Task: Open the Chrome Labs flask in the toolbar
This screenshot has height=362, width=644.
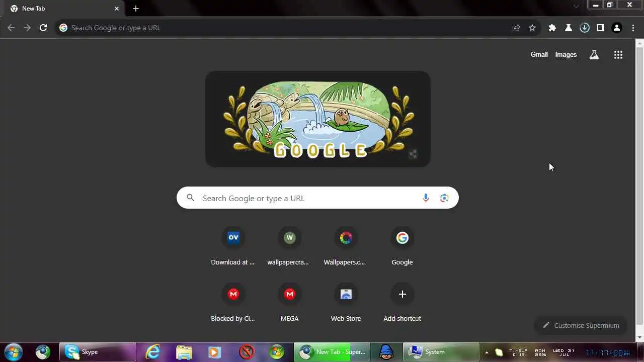Action: [569, 28]
